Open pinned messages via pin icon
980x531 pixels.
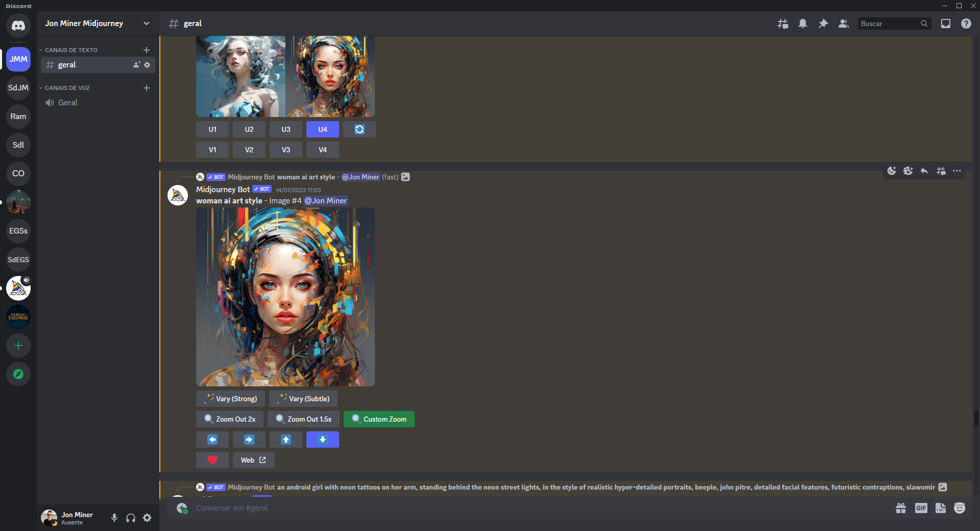pyautogui.click(x=823, y=24)
